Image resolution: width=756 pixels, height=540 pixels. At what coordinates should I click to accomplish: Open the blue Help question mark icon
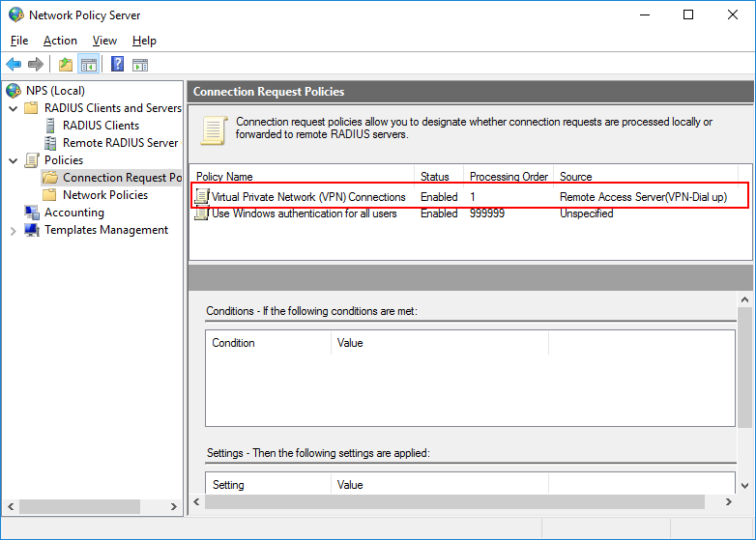click(117, 64)
